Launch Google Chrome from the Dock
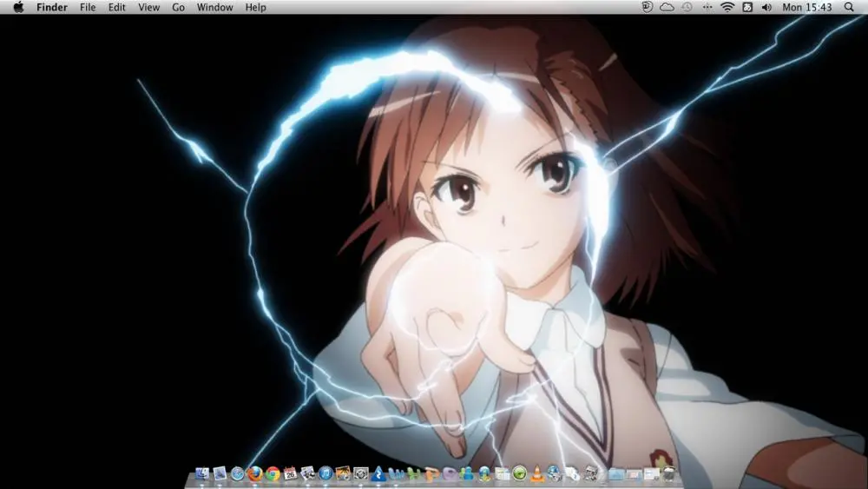The height and width of the screenshot is (489, 868). [x=273, y=473]
